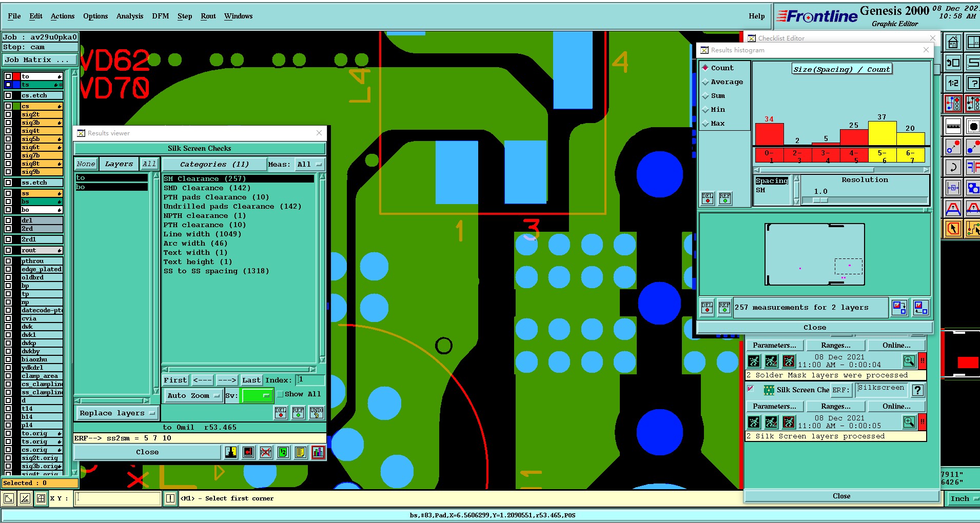
Task: Click the yellow report notes icon in Results viewer
Action: tap(301, 452)
